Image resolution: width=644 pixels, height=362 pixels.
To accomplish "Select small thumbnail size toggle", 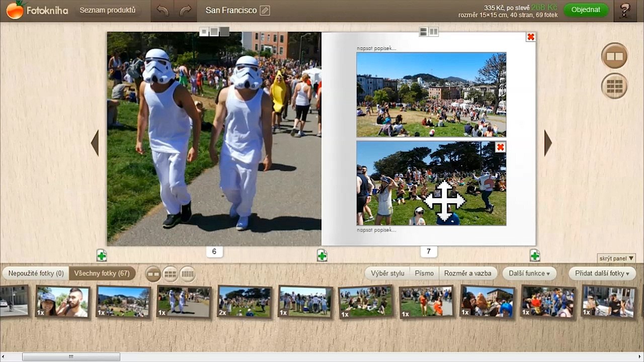I will (188, 274).
